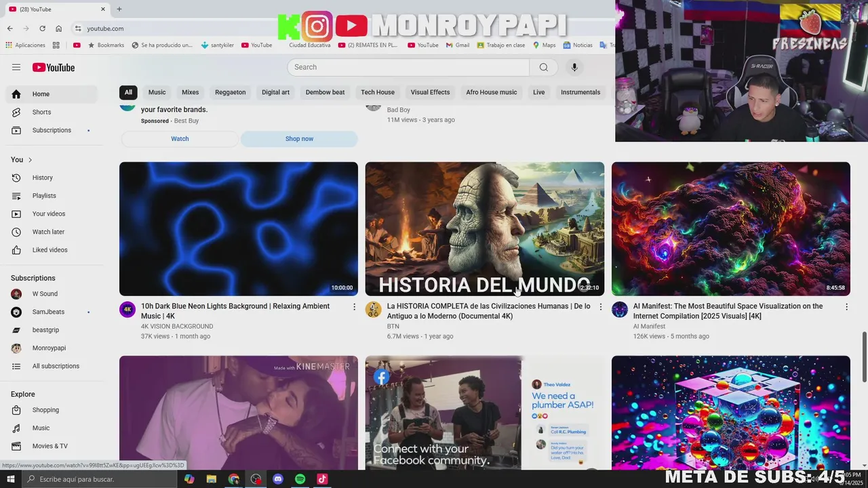868x488 pixels.
Task: Open options menu for 10h Dark Blue Neon video
Action: [x=354, y=307]
